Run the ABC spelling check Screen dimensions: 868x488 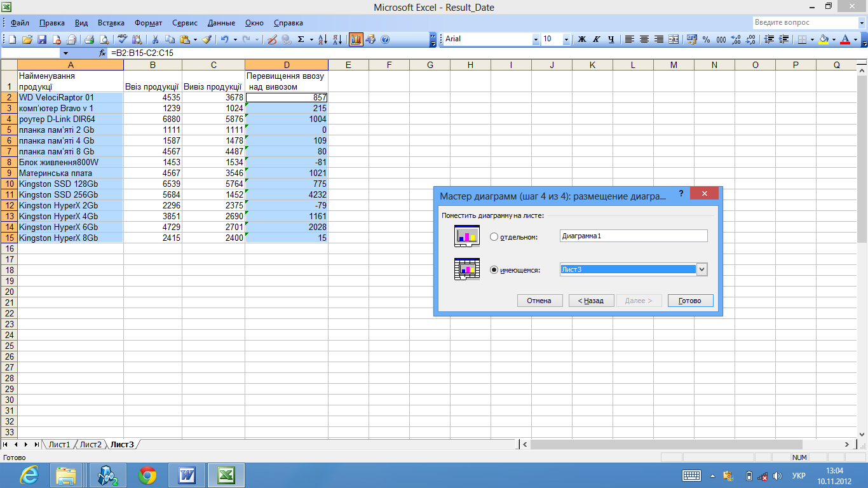tap(122, 39)
